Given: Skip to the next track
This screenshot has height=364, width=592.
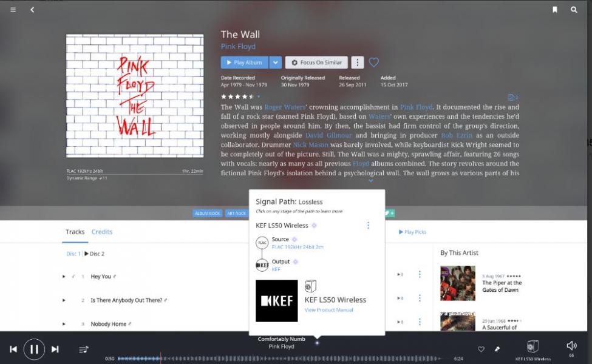Looking at the screenshot, I should pyautogui.click(x=55, y=349).
